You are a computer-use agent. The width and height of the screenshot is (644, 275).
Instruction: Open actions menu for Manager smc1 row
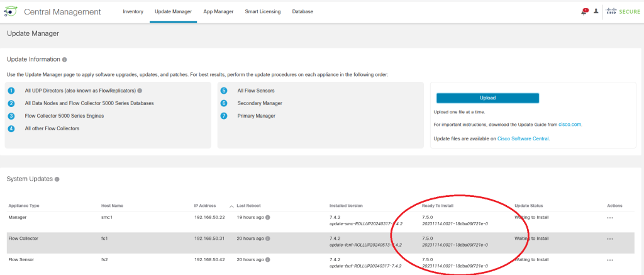(610, 218)
